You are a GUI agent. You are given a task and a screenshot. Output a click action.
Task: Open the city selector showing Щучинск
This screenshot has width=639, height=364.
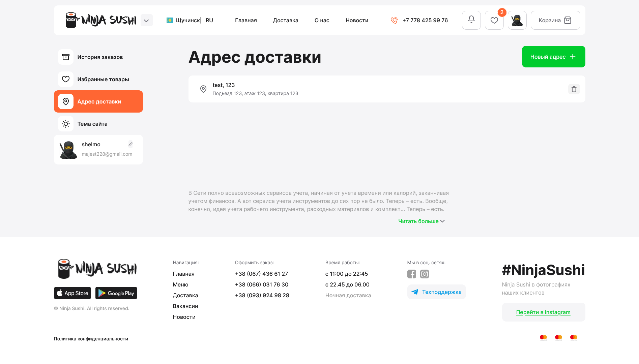coord(184,20)
